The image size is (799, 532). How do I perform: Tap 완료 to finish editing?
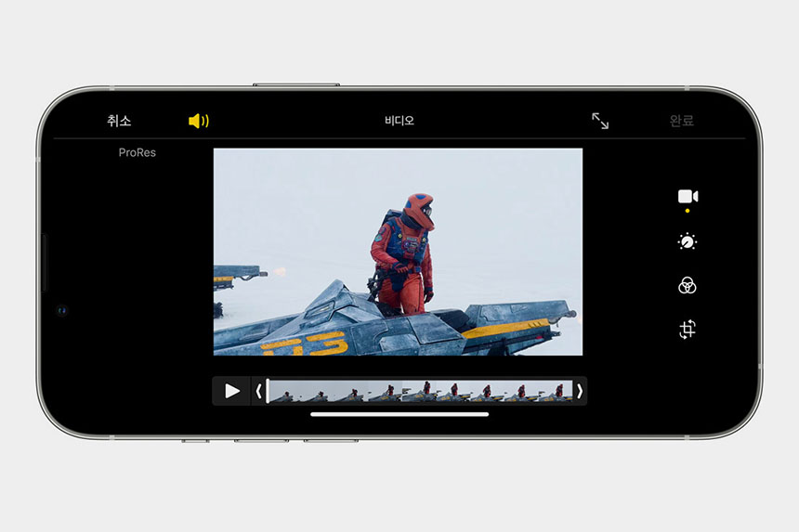[x=681, y=121]
